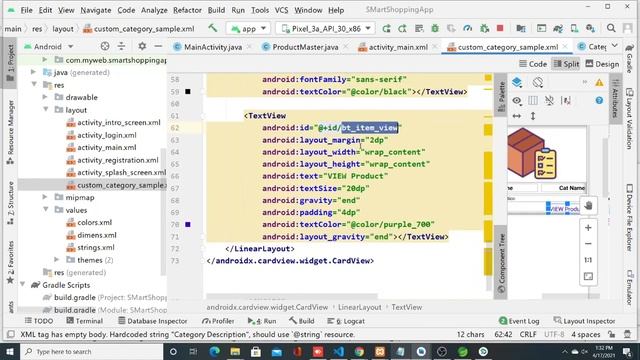Hide the Project panel with minus icon
Screen dimensions: 640x360
click(158, 47)
